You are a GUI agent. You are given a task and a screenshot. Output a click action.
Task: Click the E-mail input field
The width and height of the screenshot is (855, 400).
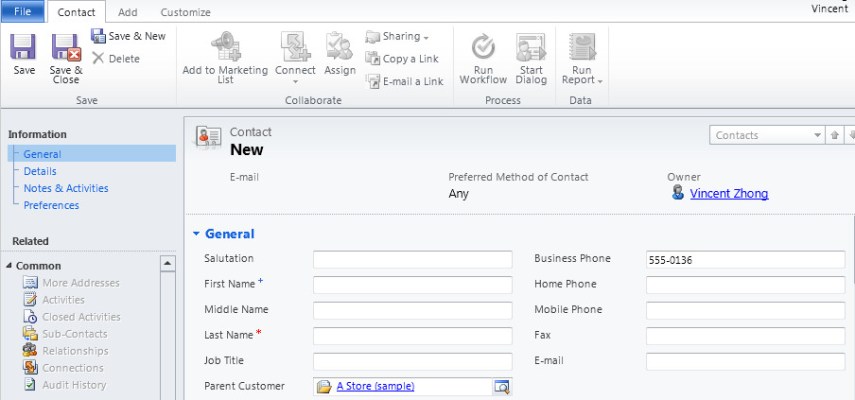pos(745,361)
